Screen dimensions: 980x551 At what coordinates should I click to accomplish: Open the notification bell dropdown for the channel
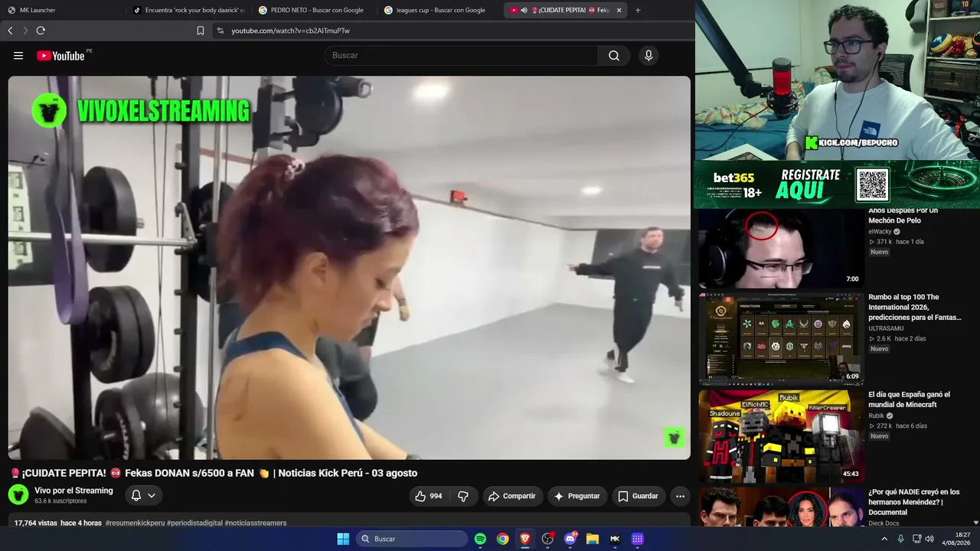point(143,496)
